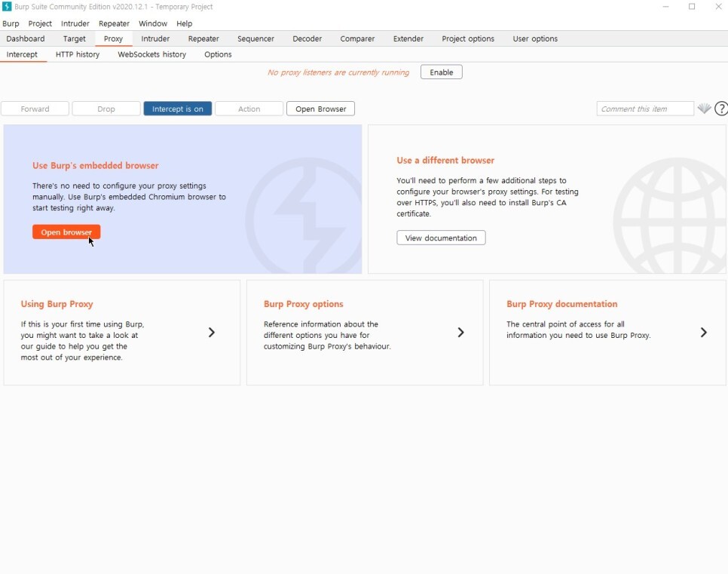
Task: Maximize the Burp Suite window
Action: [x=692, y=7]
